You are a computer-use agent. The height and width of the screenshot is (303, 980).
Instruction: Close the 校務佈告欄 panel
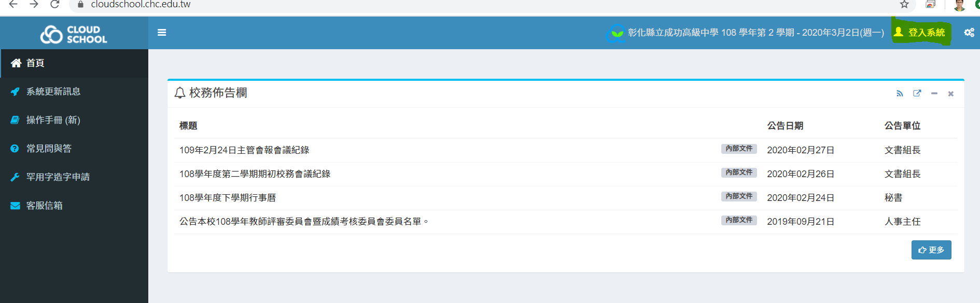click(x=950, y=94)
